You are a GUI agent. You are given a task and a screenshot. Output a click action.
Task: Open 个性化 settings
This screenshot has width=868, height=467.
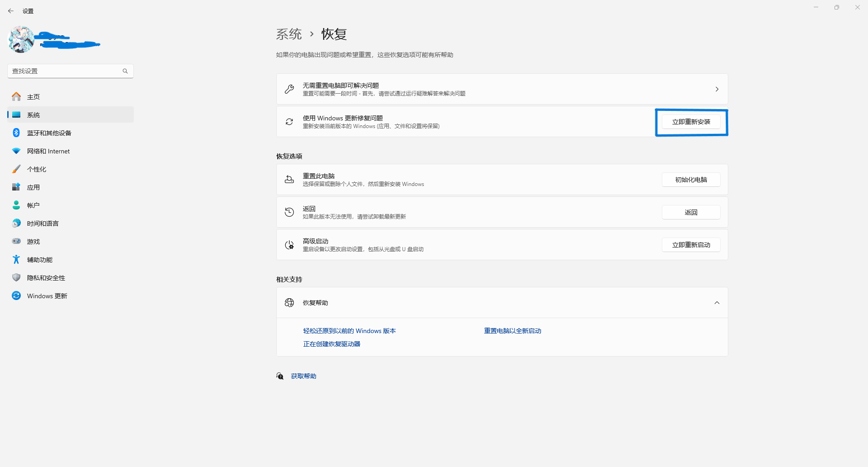coord(71,169)
